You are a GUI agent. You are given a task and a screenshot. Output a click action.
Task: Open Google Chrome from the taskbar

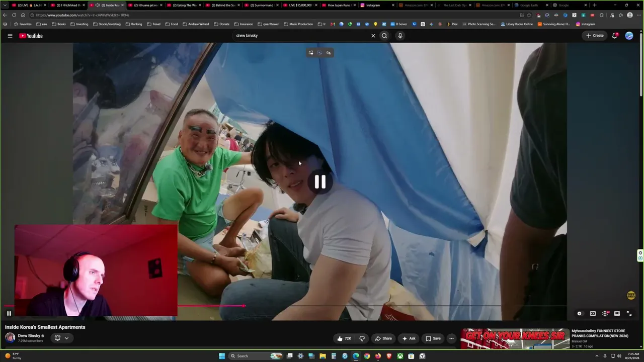click(x=367, y=356)
